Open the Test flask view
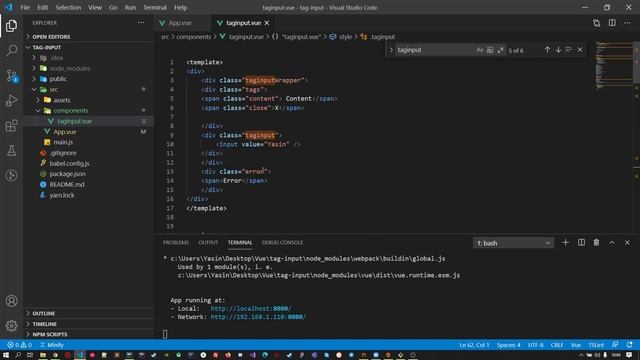Viewport: 640px width, 360px height. point(11,151)
